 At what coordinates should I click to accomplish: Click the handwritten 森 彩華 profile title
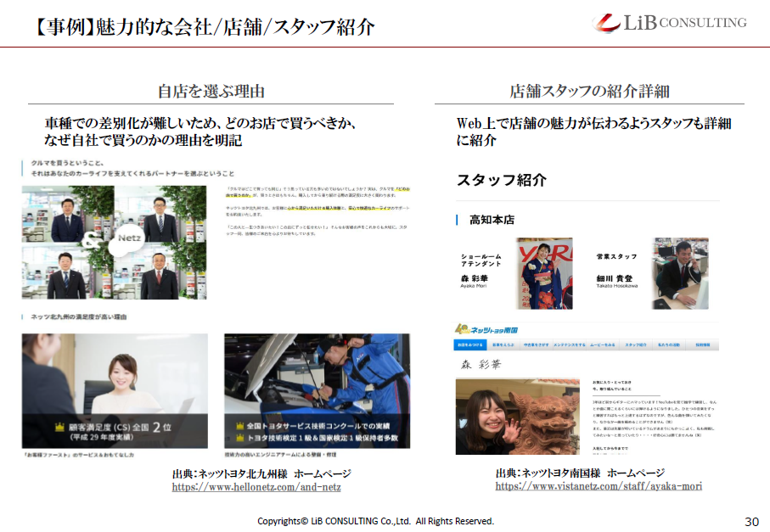(x=481, y=365)
